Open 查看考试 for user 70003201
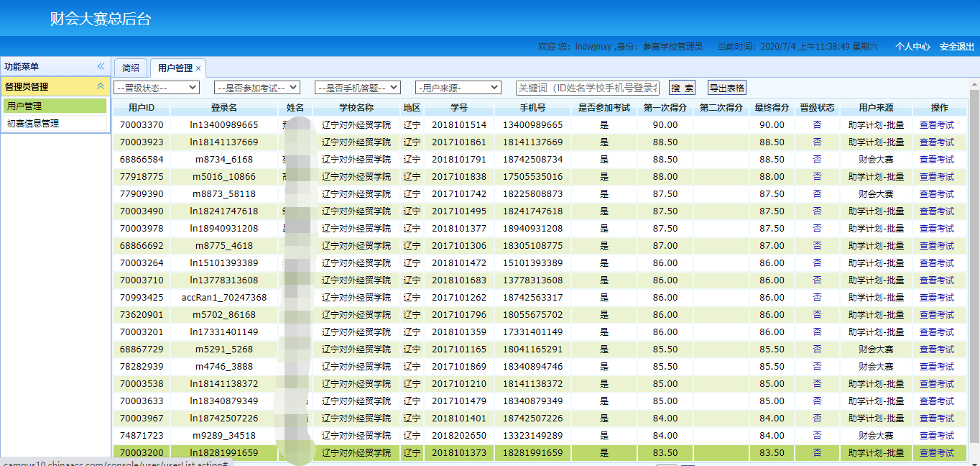The height and width of the screenshot is (466, 980). pos(937,332)
